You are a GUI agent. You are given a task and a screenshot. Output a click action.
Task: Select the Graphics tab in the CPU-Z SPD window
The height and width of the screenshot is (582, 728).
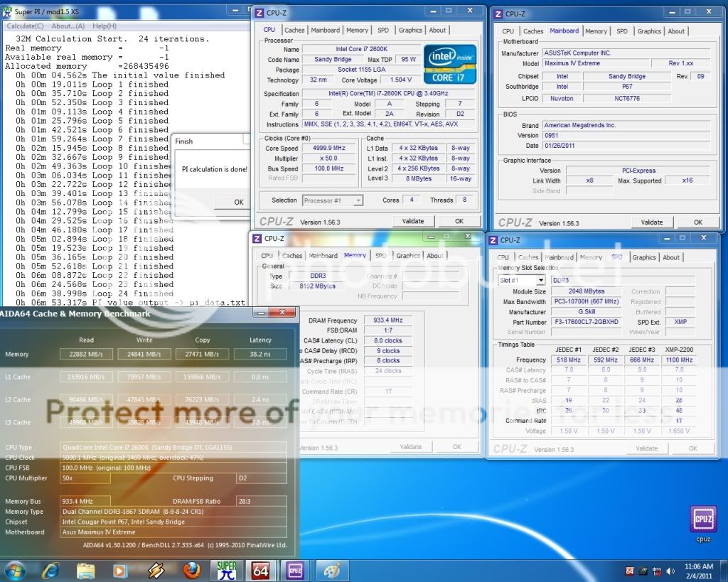pos(644,257)
